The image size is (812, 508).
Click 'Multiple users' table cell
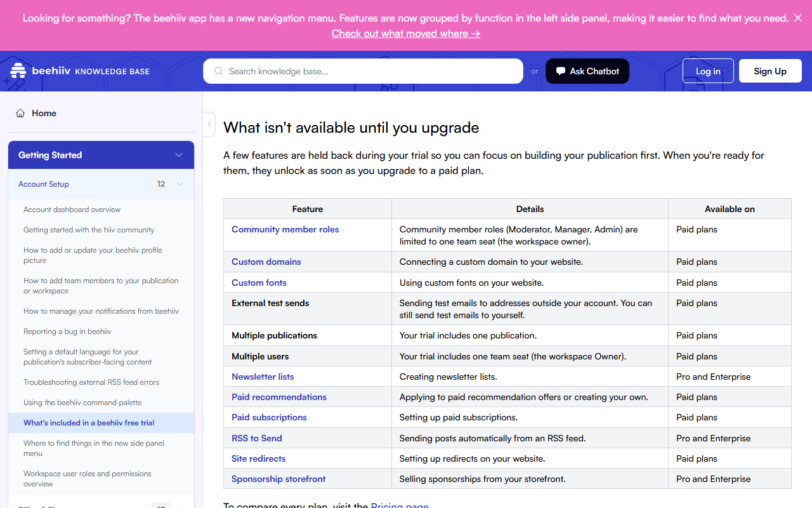click(308, 356)
